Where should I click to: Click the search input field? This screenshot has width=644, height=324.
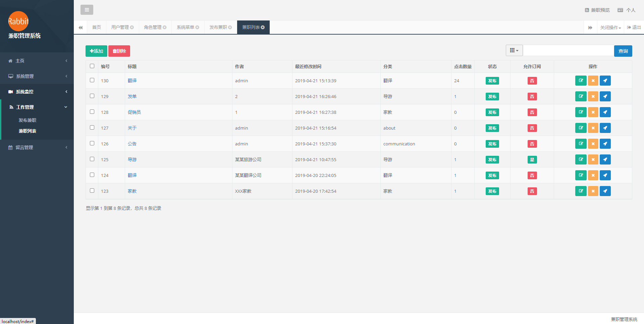click(x=569, y=51)
